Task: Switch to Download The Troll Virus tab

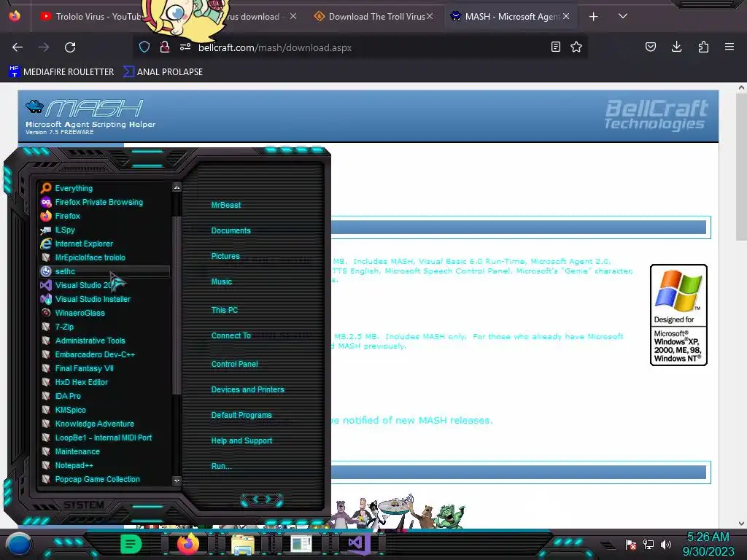Action: 374,17
